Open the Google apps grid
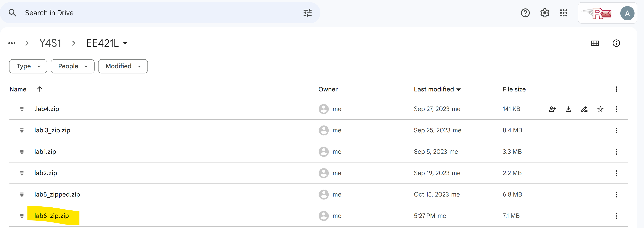Screen dimensions: 644x228 (x=563, y=13)
